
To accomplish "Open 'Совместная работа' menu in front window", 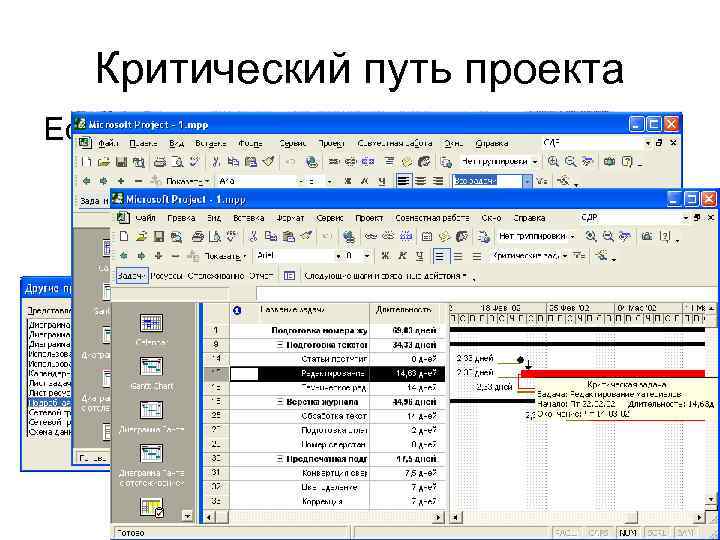I will (x=432, y=218).
